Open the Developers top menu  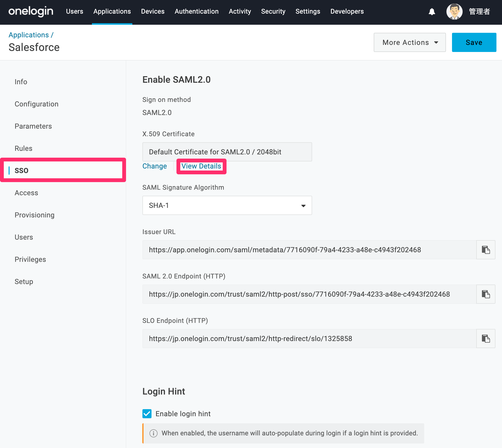[x=347, y=12]
